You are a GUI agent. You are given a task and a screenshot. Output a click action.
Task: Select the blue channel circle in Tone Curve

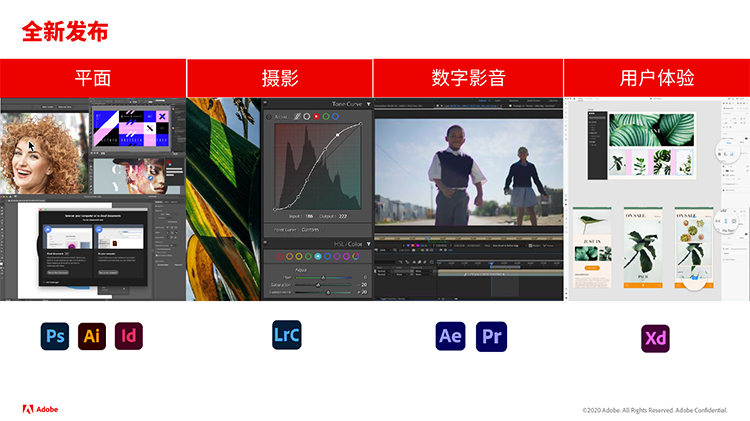coord(335,116)
